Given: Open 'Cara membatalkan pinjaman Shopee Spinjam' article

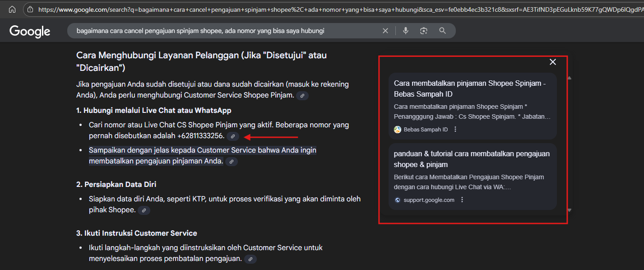Looking at the screenshot, I should pos(470,89).
